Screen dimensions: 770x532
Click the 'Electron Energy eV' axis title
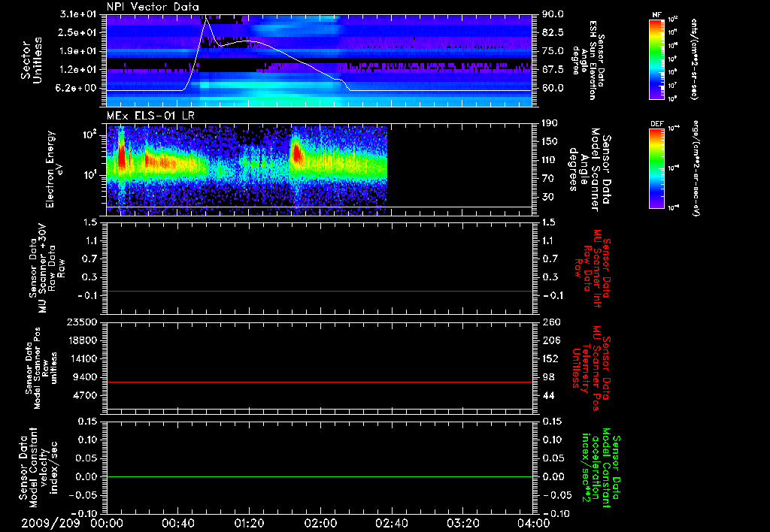[54, 169]
